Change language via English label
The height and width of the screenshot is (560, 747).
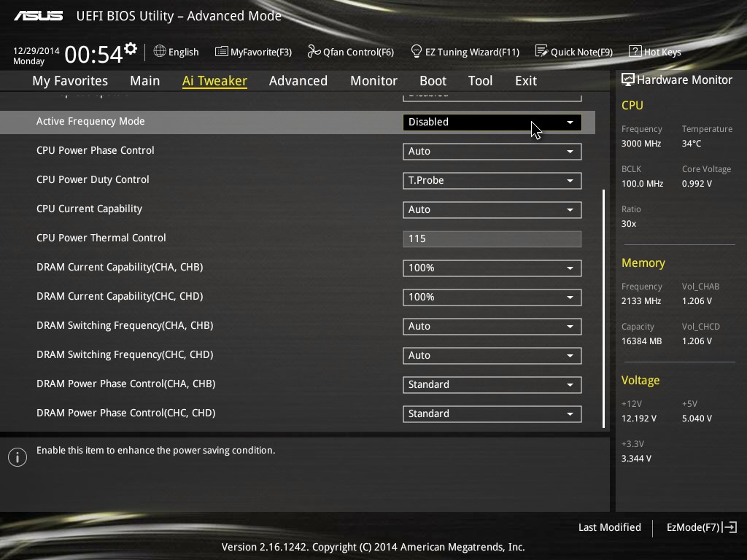[x=183, y=52]
